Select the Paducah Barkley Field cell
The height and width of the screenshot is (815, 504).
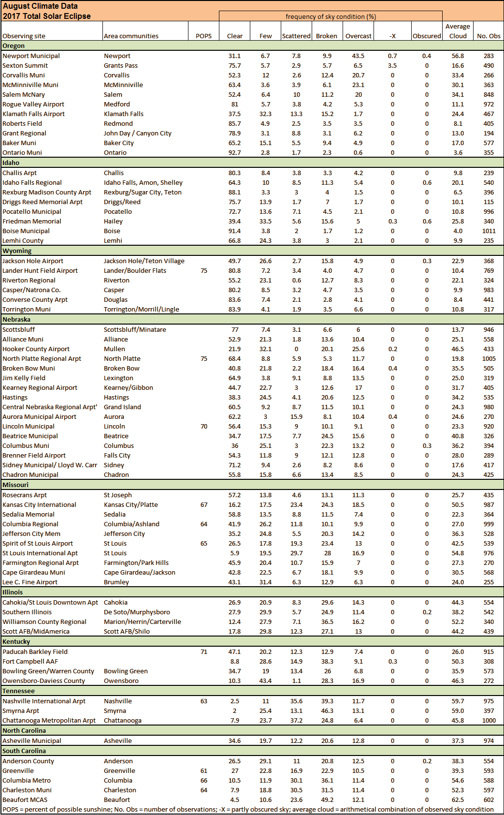[x=52, y=652]
